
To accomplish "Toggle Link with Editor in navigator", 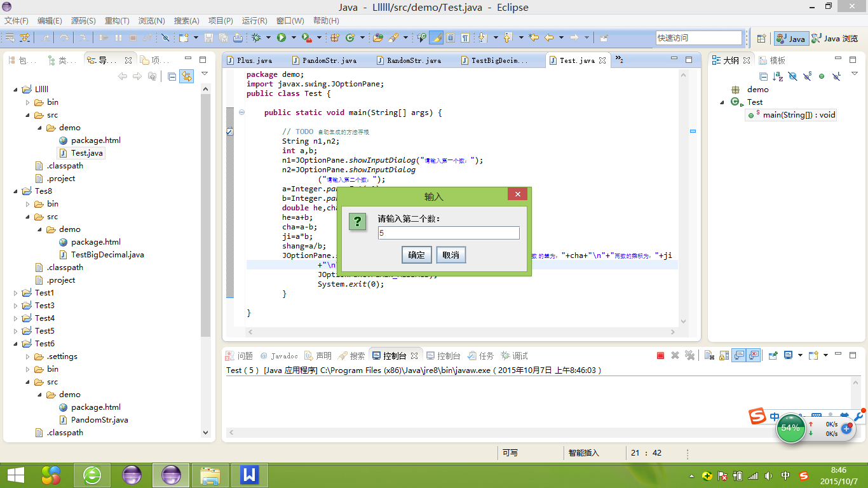I will pyautogui.click(x=186, y=76).
